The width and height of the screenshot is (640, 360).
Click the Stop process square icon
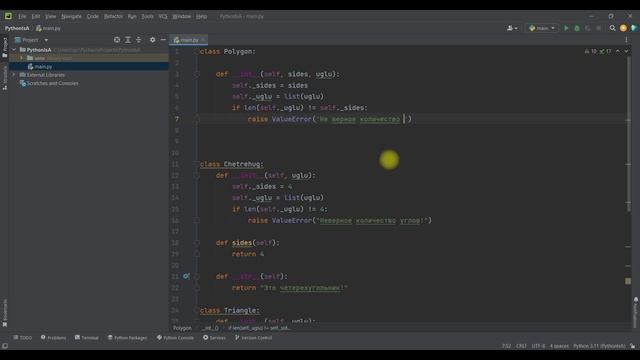click(598, 28)
